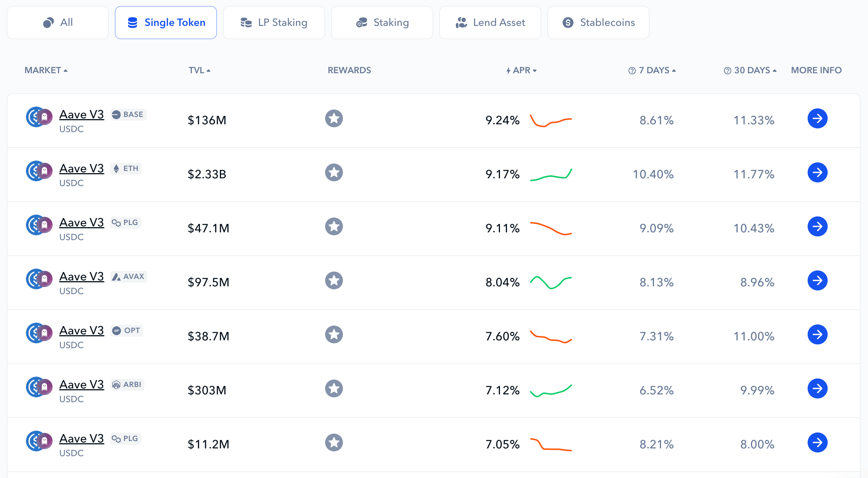Sort table by MARKET column
Image resolution: width=868 pixels, height=478 pixels.
[46, 70]
